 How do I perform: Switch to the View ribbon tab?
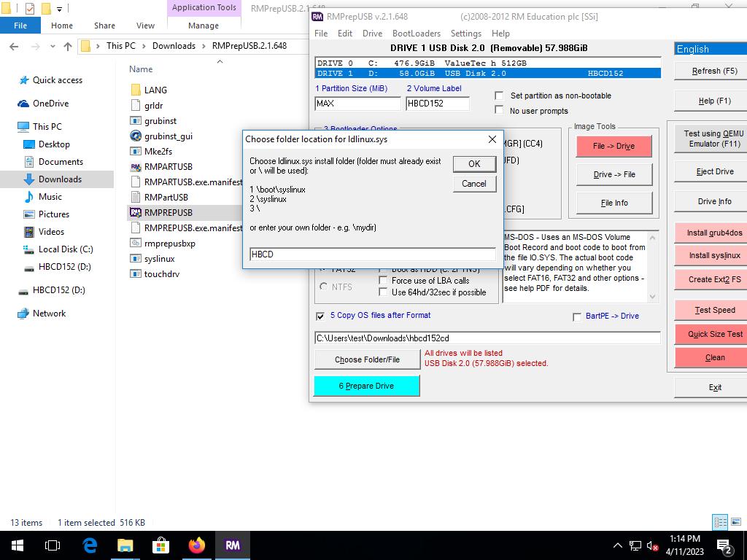(x=145, y=26)
